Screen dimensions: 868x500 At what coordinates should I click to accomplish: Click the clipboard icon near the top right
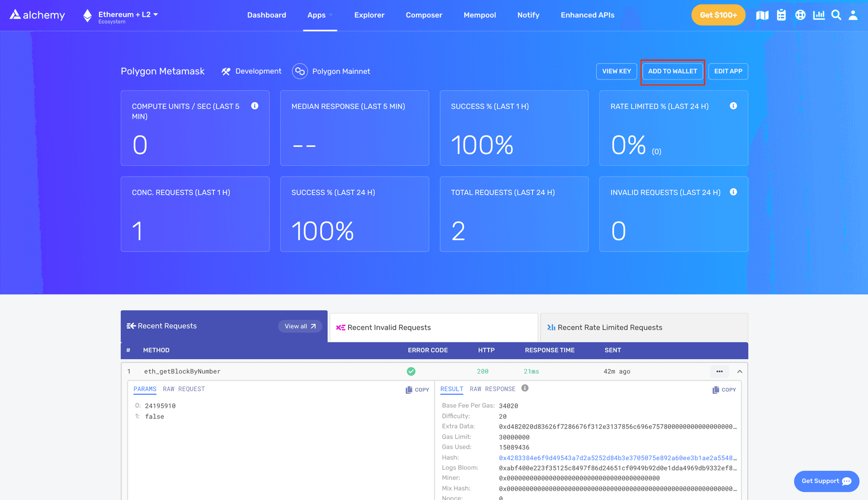(781, 15)
